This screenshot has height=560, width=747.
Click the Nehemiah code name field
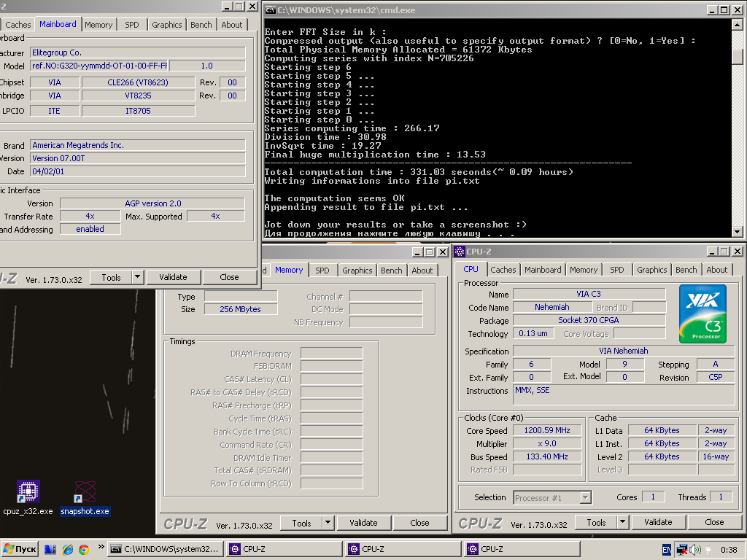point(552,307)
